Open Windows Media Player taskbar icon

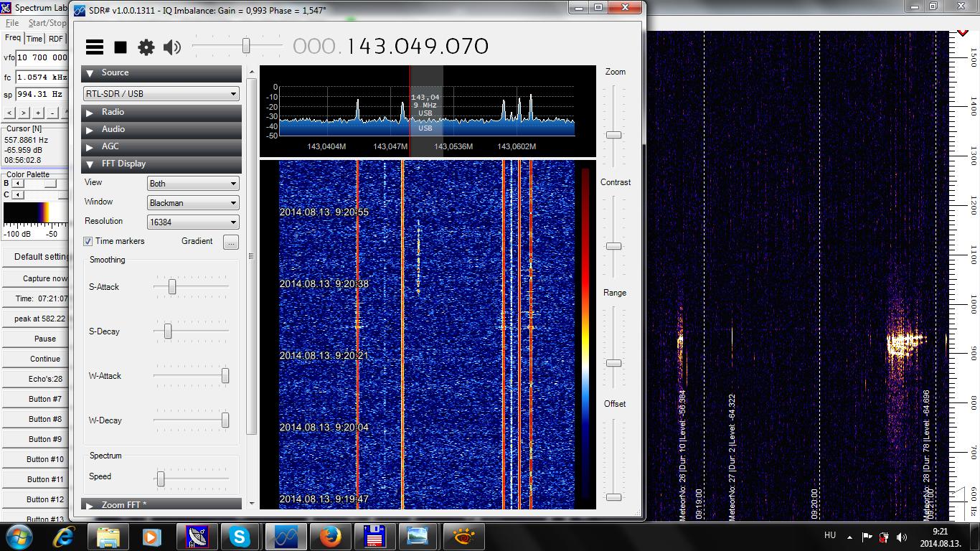[x=151, y=537]
